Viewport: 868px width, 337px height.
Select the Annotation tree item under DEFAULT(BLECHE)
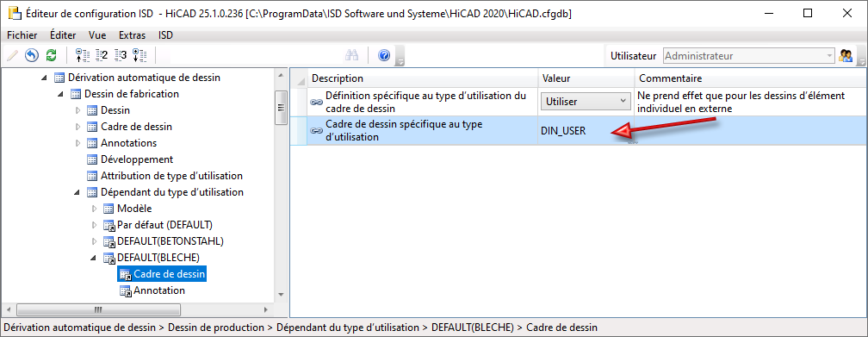click(x=159, y=290)
